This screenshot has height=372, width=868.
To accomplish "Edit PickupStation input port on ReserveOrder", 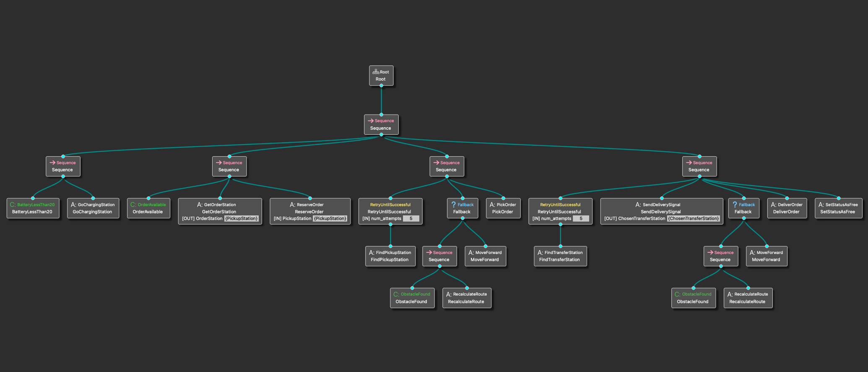I will coord(330,218).
